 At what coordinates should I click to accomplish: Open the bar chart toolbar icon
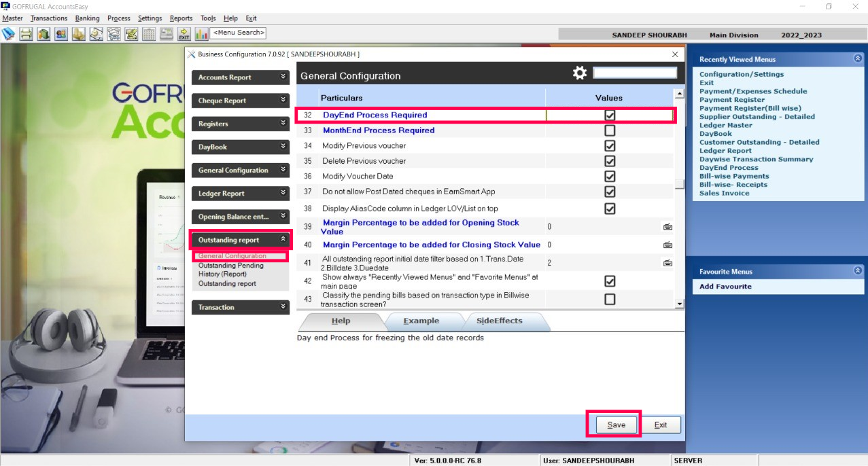[x=202, y=33]
